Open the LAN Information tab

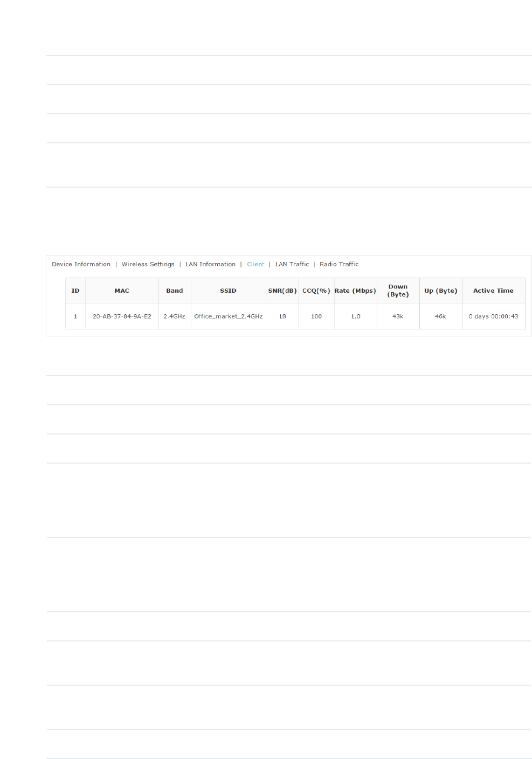point(210,264)
